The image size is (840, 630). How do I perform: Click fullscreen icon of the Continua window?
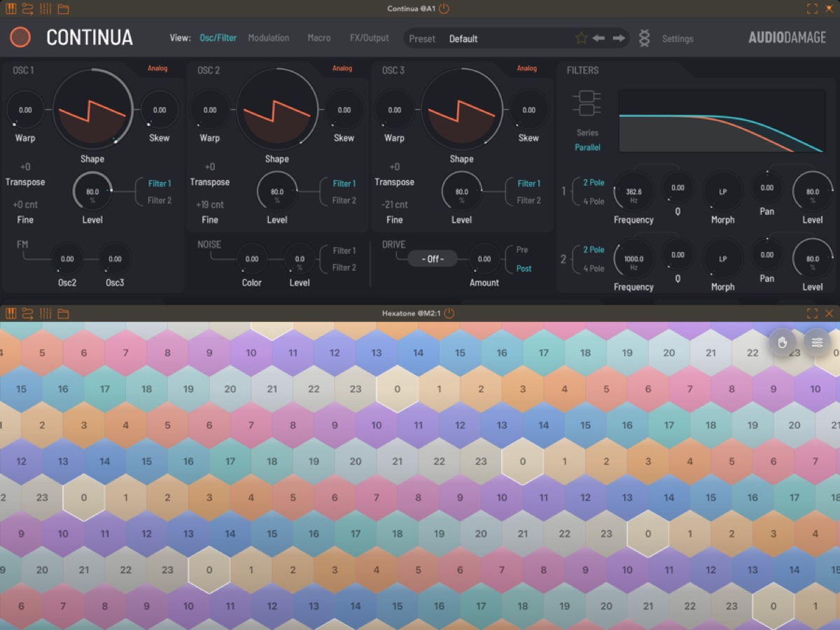[x=812, y=9]
